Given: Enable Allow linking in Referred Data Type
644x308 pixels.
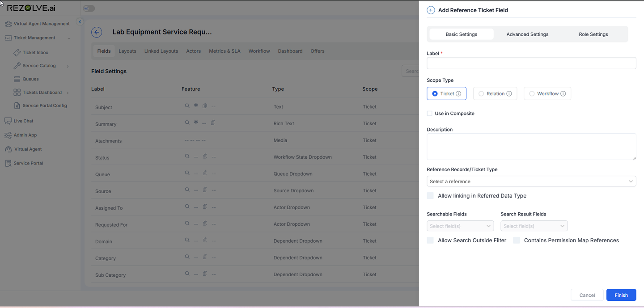Looking at the screenshot, I should tap(430, 196).
